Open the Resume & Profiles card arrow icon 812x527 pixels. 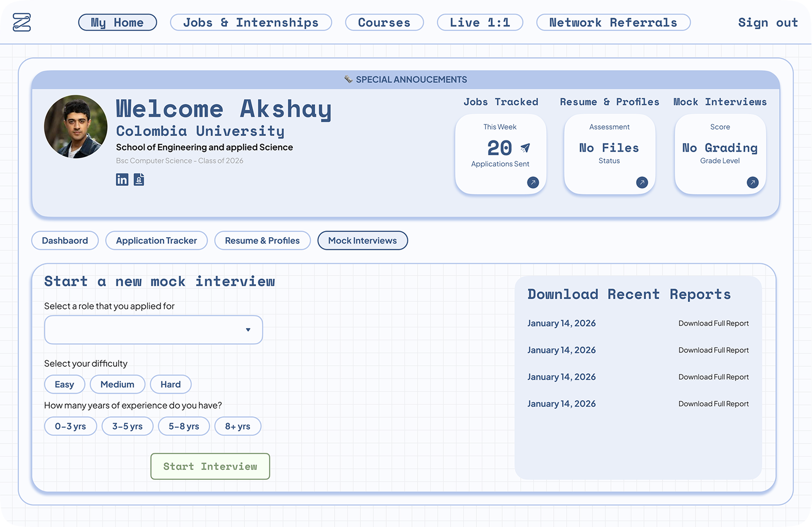(642, 182)
